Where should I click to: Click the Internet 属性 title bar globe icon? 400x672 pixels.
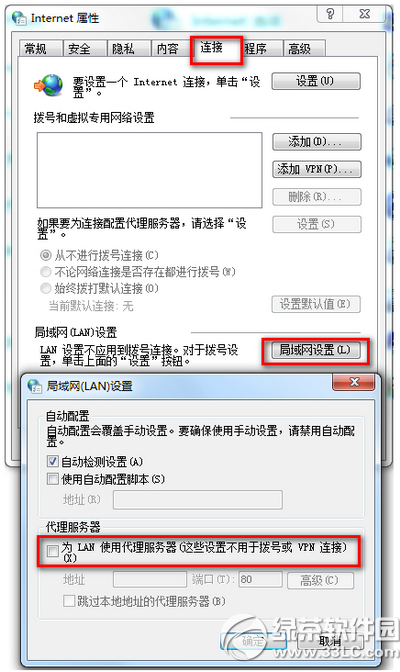20,18
